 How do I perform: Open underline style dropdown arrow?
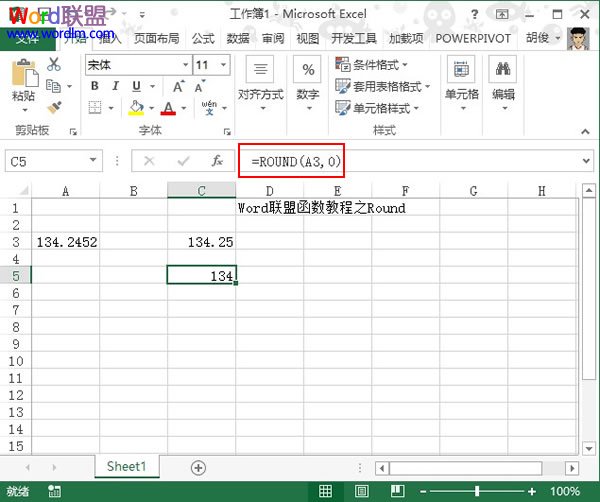(152, 86)
